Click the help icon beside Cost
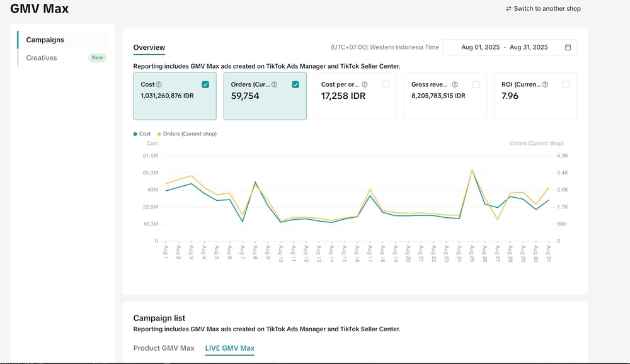The height and width of the screenshot is (364, 630). coord(159,84)
